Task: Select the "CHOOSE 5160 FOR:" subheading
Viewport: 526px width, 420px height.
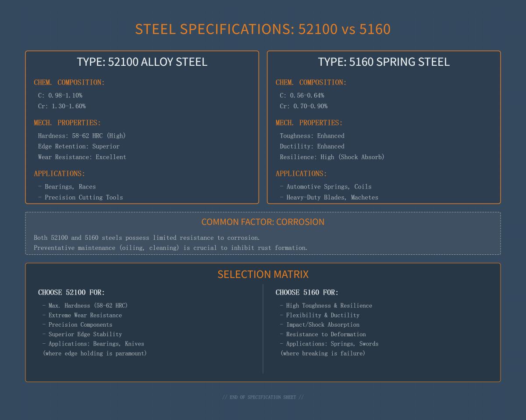Action: [x=307, y=292]
